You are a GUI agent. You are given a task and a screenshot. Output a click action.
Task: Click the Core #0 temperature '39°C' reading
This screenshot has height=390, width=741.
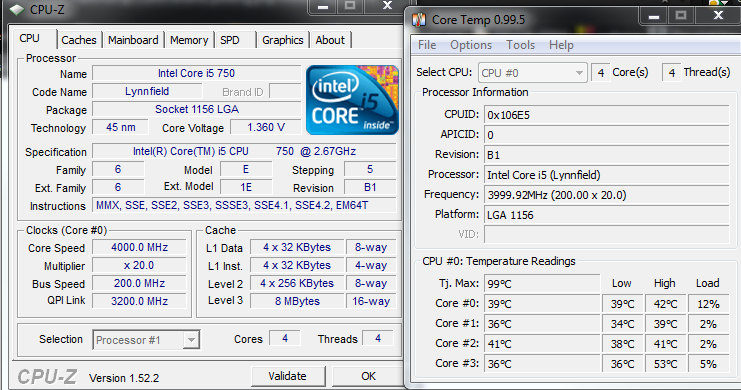click(x=542, y=303)
